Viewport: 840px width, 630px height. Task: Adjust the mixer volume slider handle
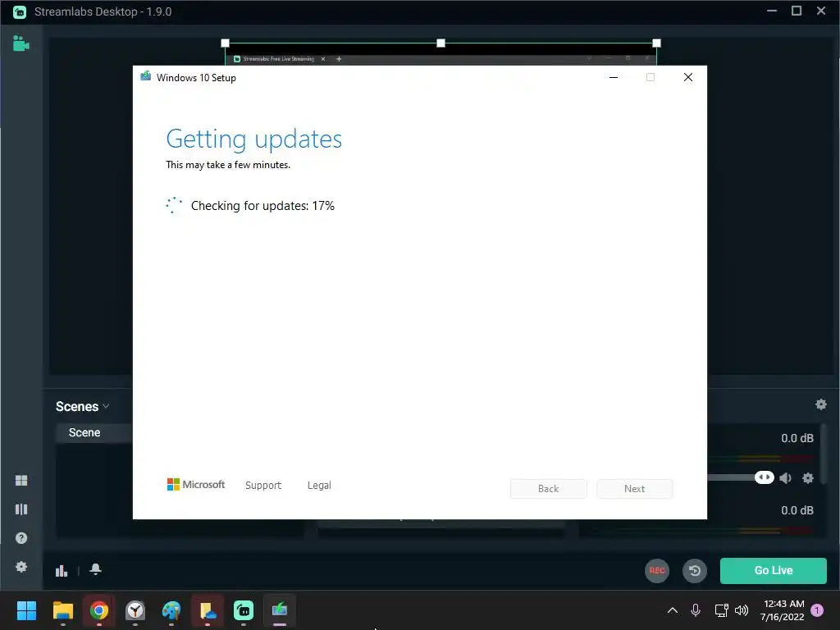coord(764,477)
